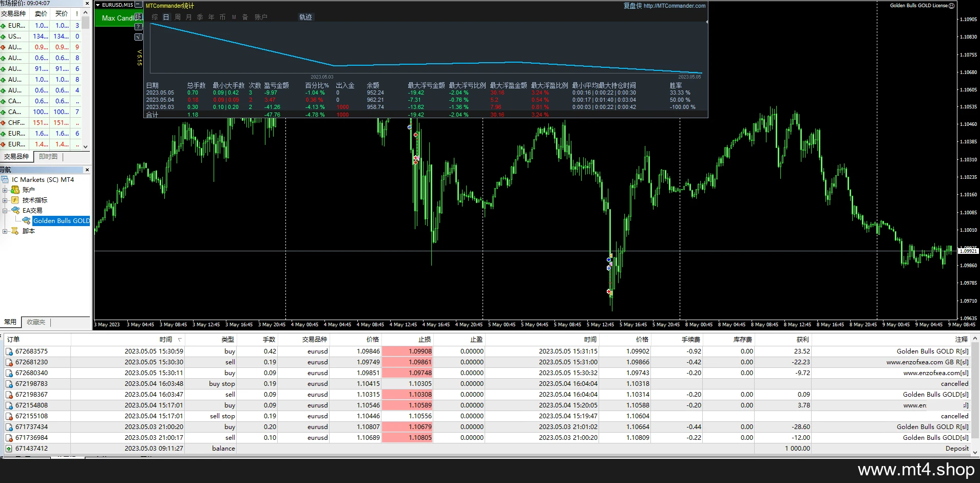980x483 pixels.
Task: Click the market watch scrollbar down arrow
Action: (86, 146)
